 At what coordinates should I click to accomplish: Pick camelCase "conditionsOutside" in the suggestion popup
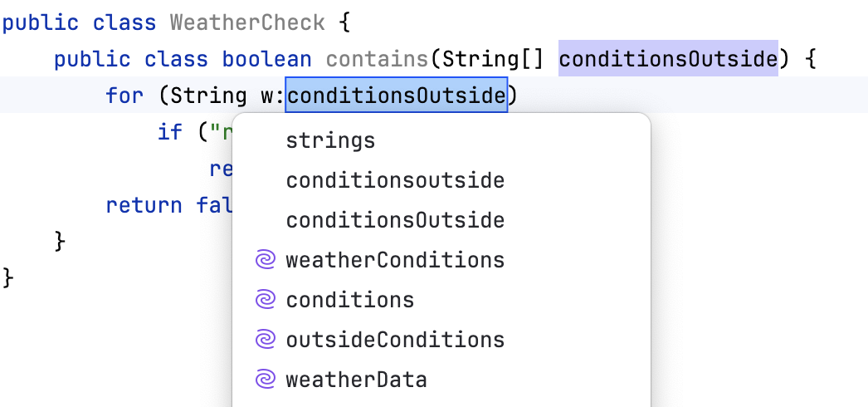395,220
